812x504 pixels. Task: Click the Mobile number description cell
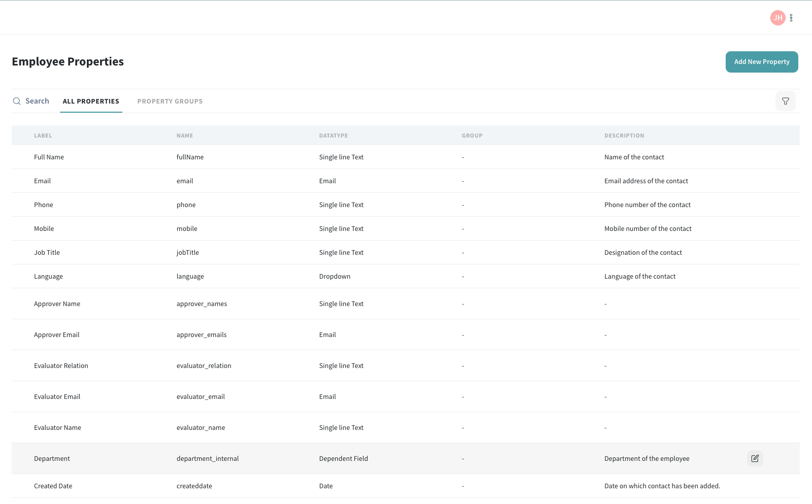tap(647, 229)
